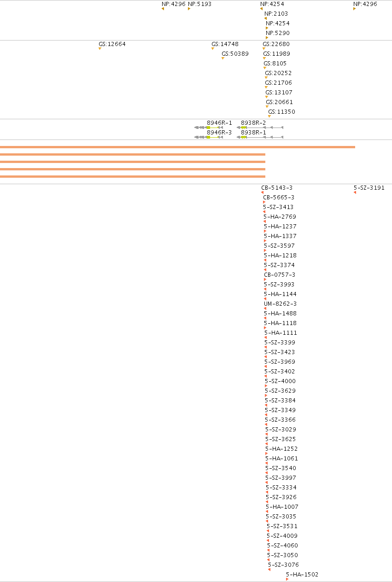Image resolution: width=392 pixels, height=582 pixels.
Task: Open the CB-0757-3 insertion label
Action: 280,275
